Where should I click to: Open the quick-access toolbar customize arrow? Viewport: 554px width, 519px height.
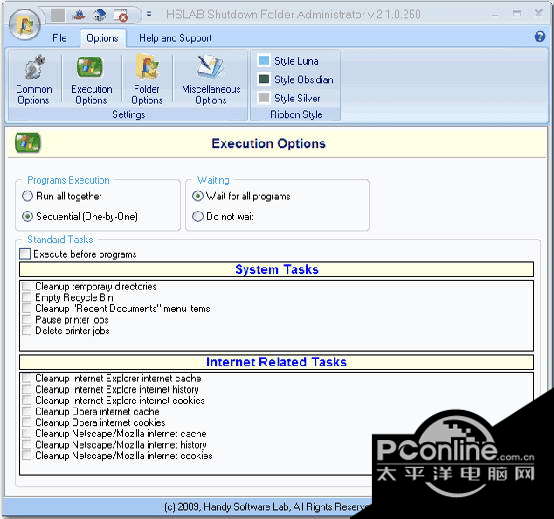click(149, 14)
